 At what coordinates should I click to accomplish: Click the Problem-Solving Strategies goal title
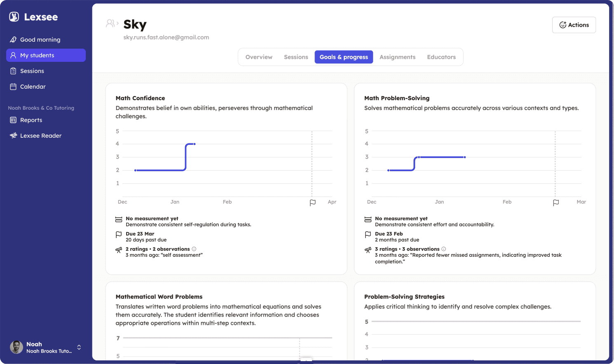coord(405,297)
